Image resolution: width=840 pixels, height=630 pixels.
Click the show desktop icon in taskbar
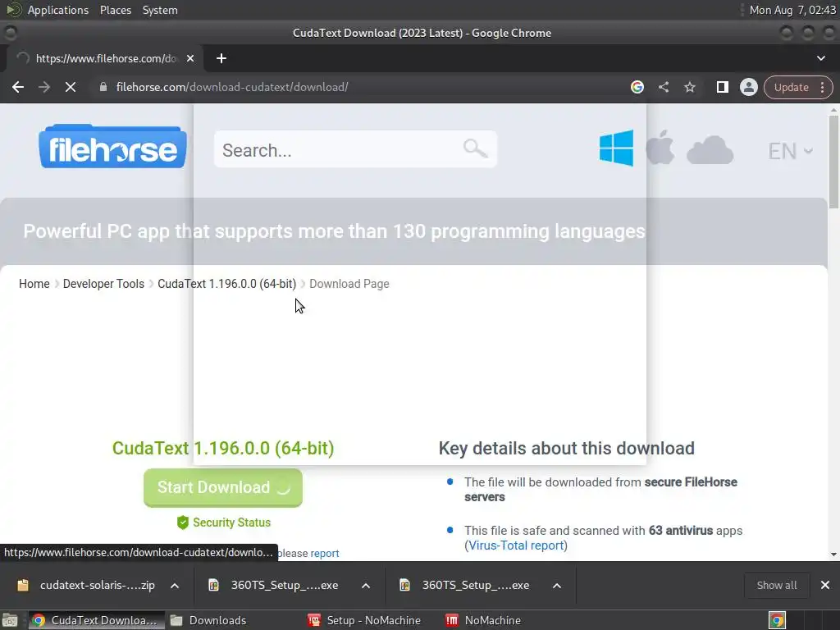10,620
